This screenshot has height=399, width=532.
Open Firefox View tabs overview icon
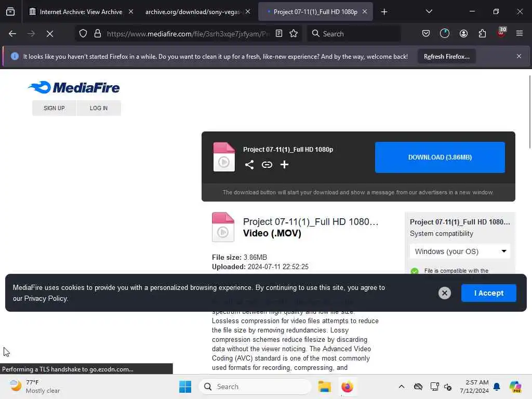tap(10, 12)
